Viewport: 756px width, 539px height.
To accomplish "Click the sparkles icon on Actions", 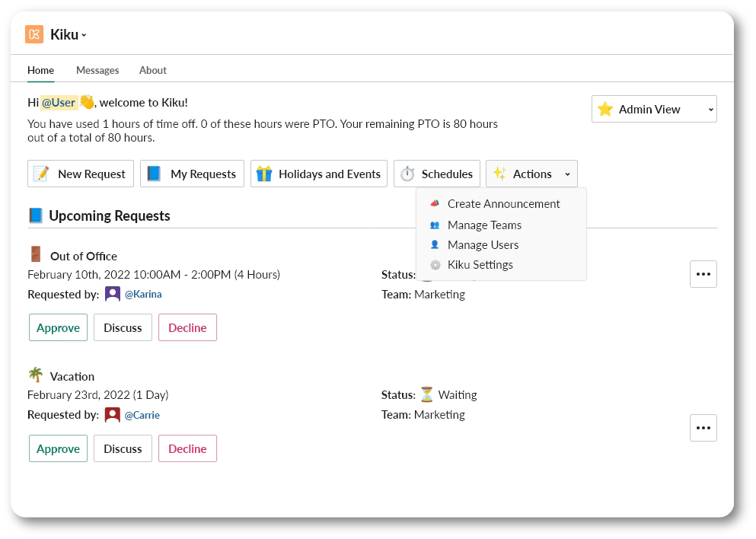I will (499, 174).
